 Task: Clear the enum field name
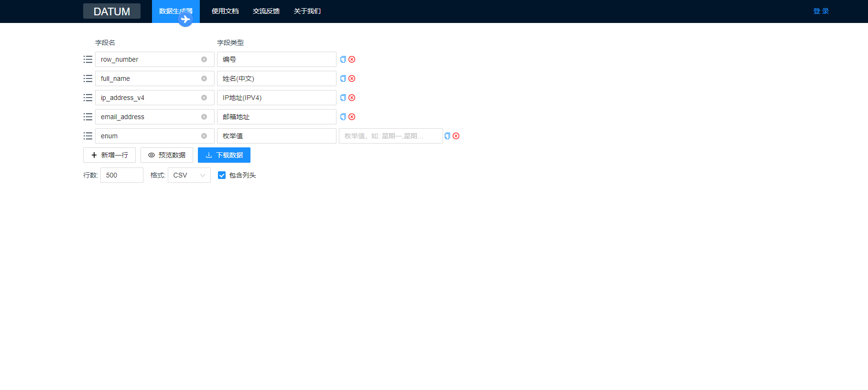click(204, 136)
